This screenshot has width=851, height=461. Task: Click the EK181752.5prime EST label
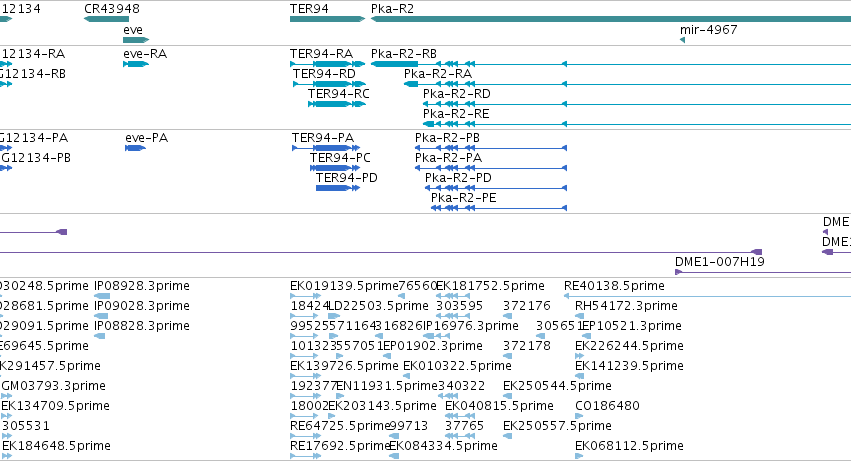coord(490,286)
